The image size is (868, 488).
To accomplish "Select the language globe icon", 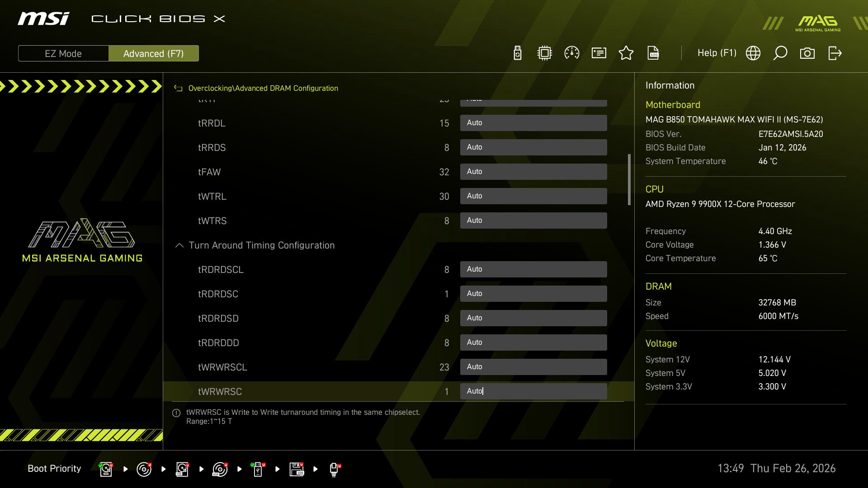I will coord(752,53).
